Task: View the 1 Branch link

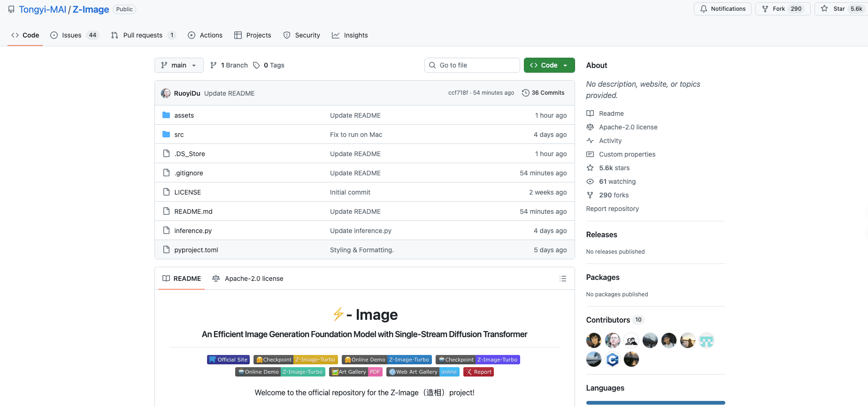Action: click(x=229, y=65)
